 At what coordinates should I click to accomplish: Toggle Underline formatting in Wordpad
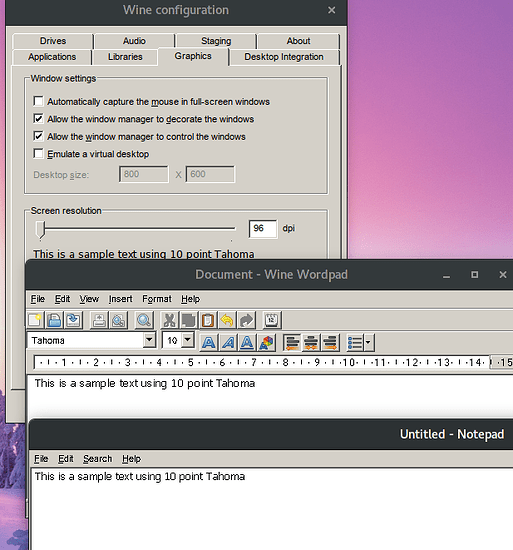click(247, 342)
